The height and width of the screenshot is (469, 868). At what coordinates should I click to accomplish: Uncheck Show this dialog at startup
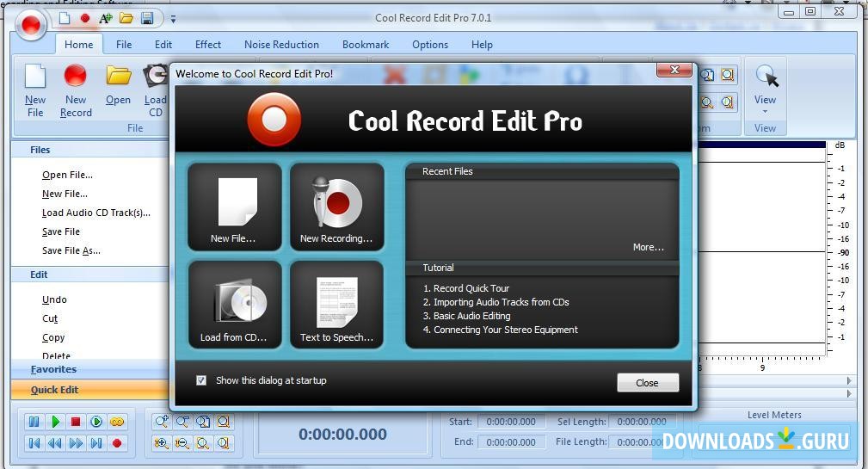pyautogui.click(x=201, y=380)
